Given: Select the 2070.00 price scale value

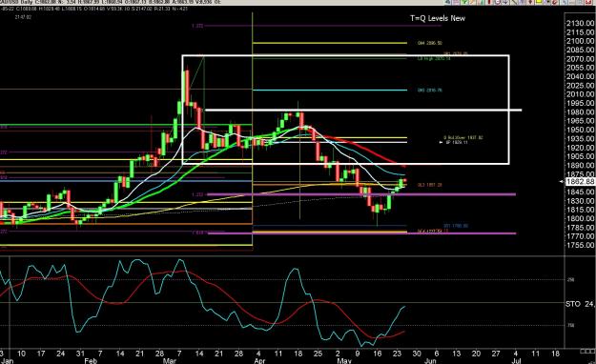Looking at the screenshot, I should (x=580, y=59).
